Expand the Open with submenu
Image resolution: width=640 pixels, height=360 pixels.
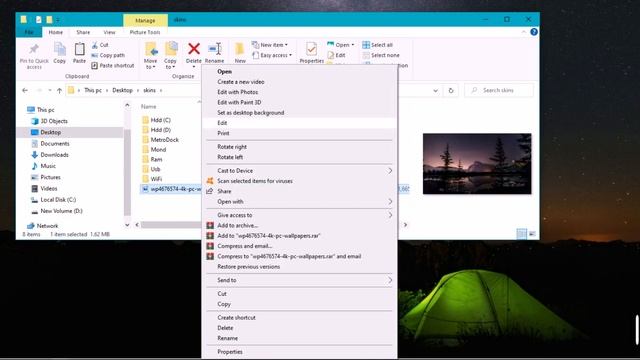(390, 202)
